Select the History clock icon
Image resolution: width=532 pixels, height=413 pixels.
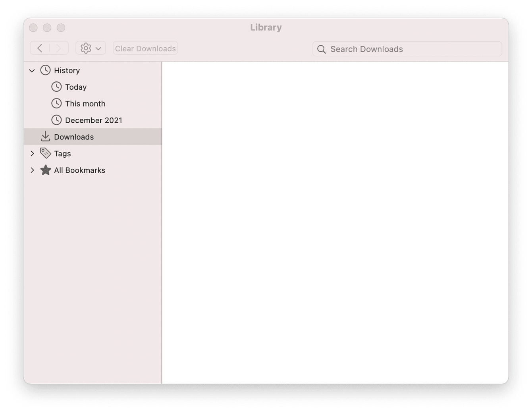(45, 70)
